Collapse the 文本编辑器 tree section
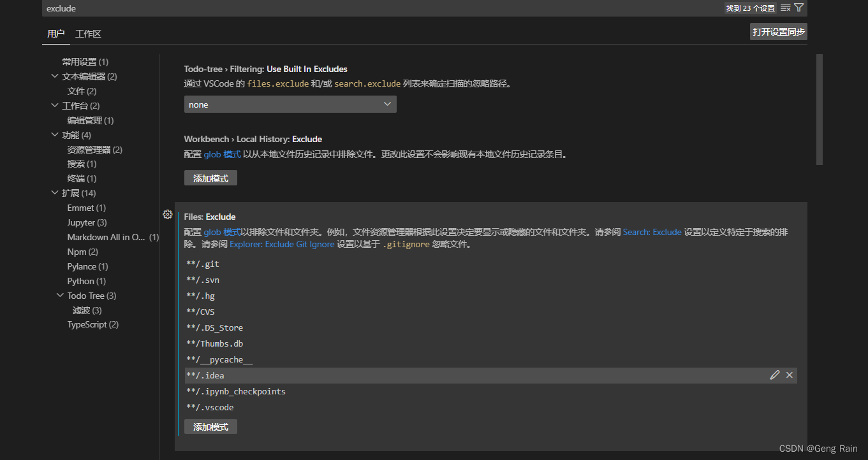 54,76
